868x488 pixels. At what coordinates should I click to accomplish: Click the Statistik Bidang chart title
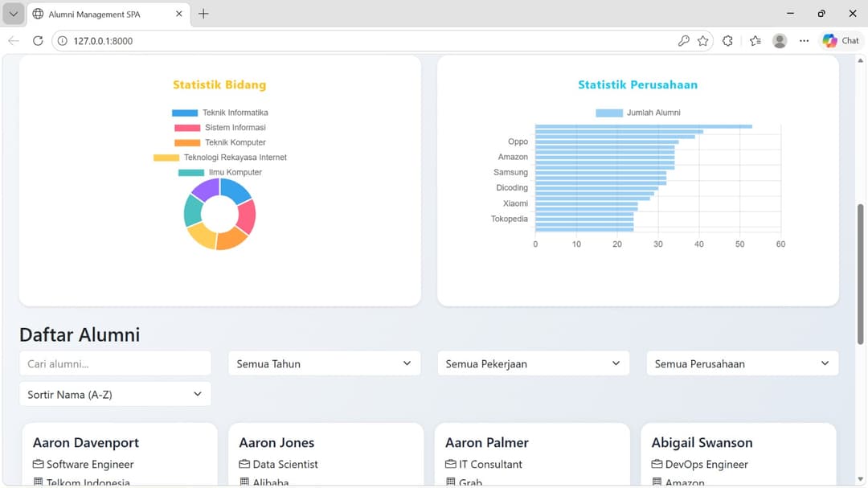[219, 84]
